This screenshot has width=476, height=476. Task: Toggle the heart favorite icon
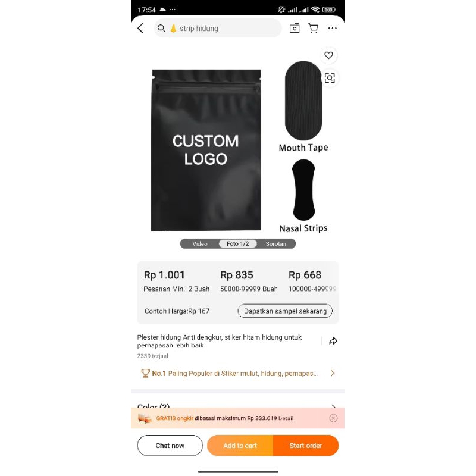[x=328, y=55]
